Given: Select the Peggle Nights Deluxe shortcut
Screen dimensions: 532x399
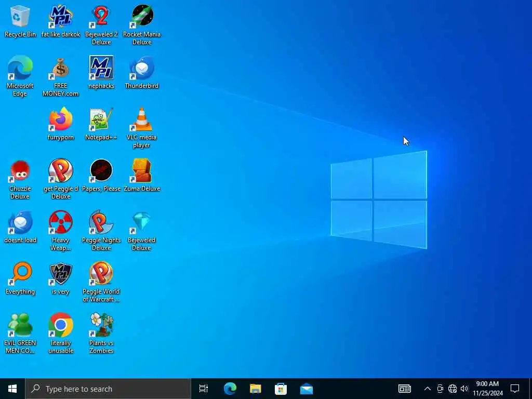Looking at the screenshot, I should click(x=101, y=231).
